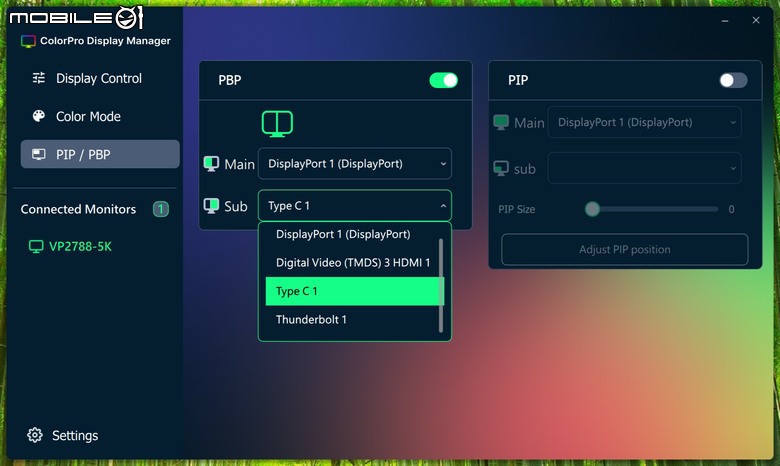Image resolution: width=780 pixels, height=466 pixels.
Task: Collapse the PBP Sub source dropdown
Action: 355,205
